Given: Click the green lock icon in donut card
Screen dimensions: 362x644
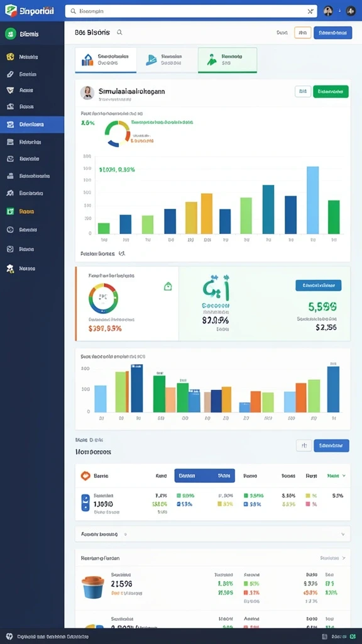Looking at the screenshot, I should tap(167, 286).
